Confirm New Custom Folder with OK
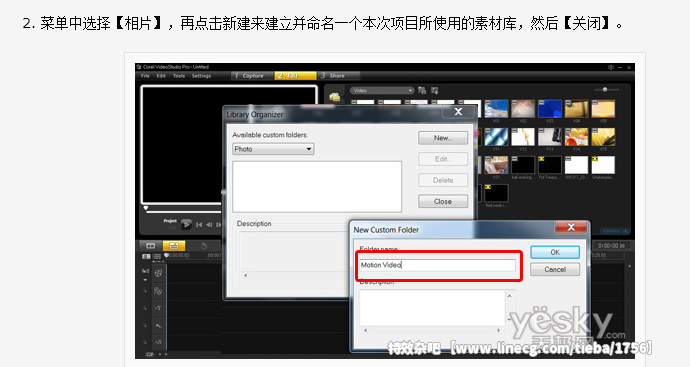Screen dimensions: 690x367 [555, 252]
